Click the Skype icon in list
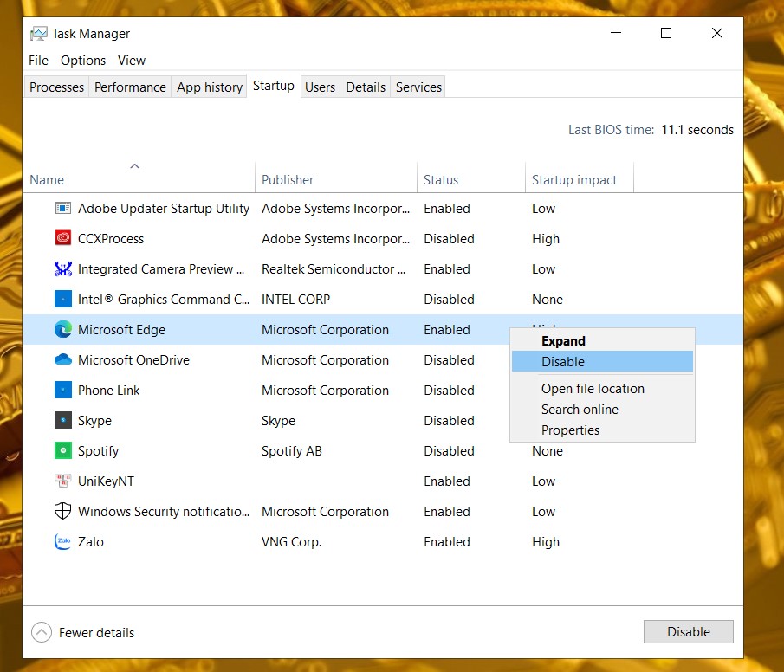 click(63, 420)
